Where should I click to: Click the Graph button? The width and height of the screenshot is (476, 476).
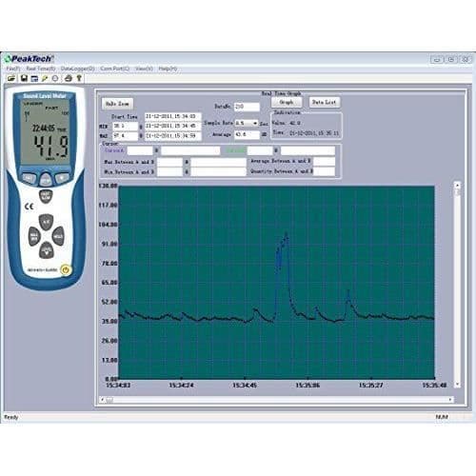click(287, 102)
